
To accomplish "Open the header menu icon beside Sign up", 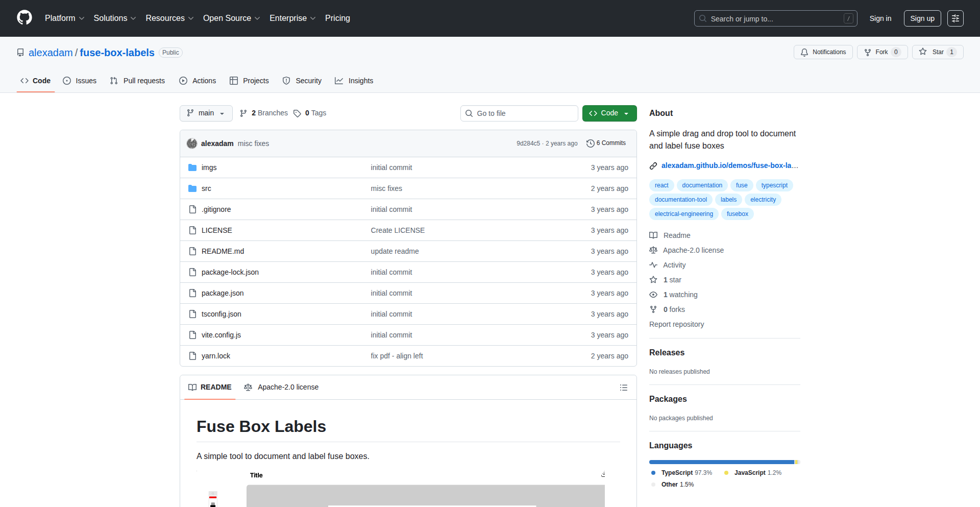I will pyautogui.click(x=955, y=18).
